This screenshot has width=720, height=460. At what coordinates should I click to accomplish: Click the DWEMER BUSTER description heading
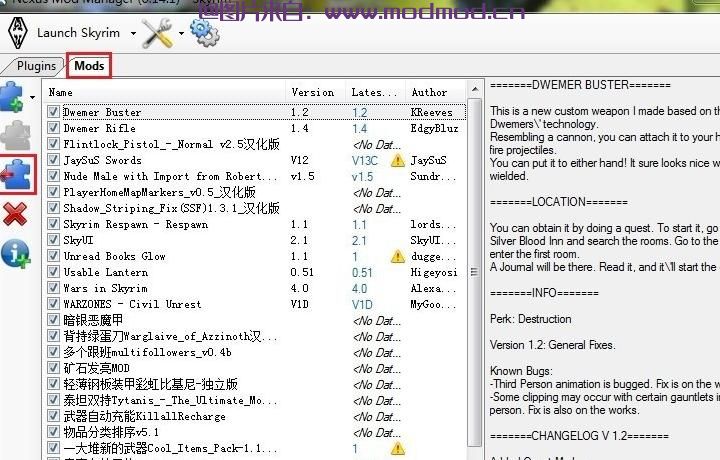click(x=580, y=85)
